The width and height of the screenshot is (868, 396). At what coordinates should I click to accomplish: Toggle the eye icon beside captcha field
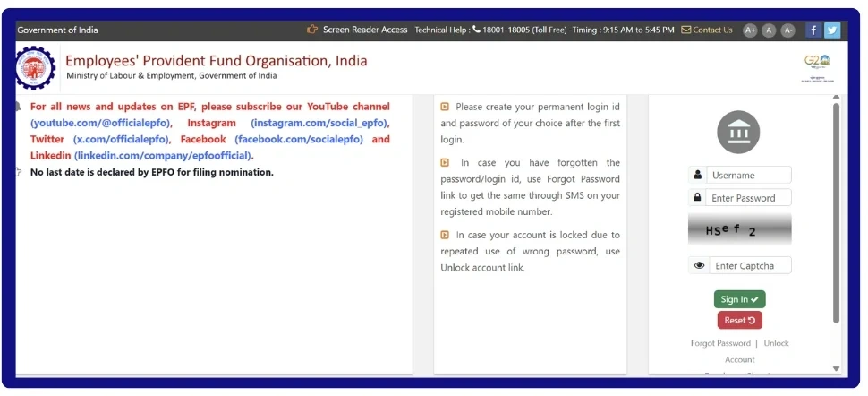(x=699, y=265)
